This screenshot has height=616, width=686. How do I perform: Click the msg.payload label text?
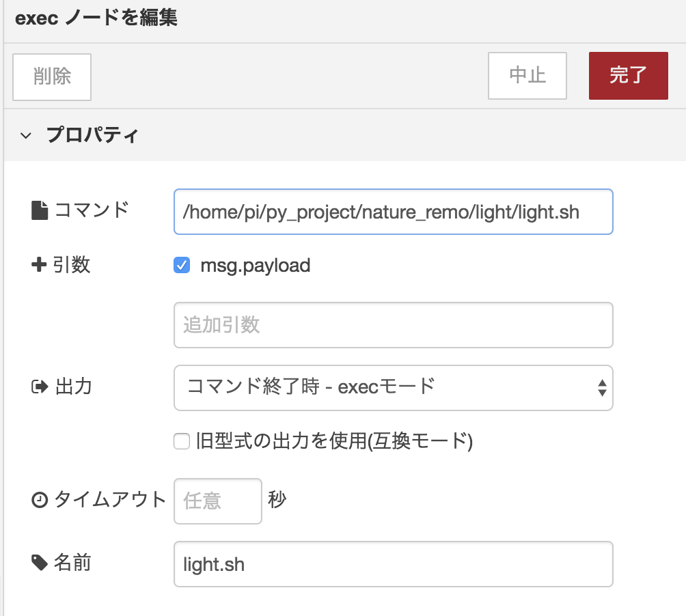pos(256,266)
